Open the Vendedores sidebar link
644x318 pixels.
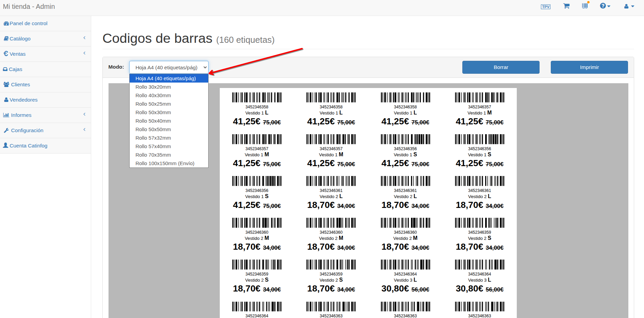[23, 100]
